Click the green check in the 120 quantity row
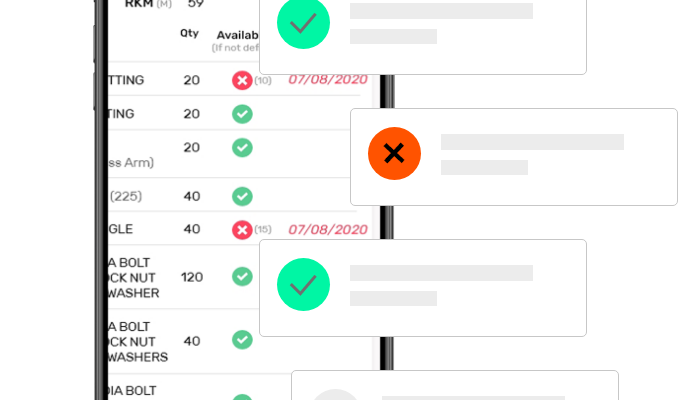 pos(242,277)
